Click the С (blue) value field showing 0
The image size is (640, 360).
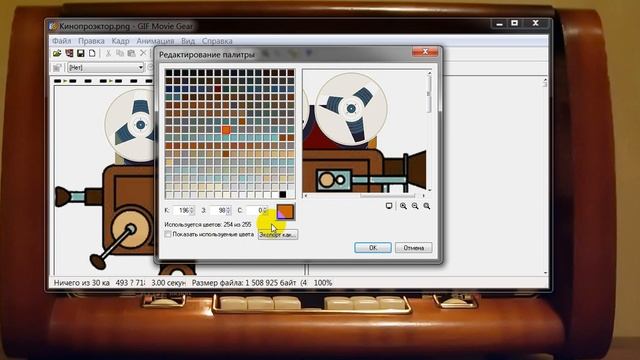click(x=254, y=211)
